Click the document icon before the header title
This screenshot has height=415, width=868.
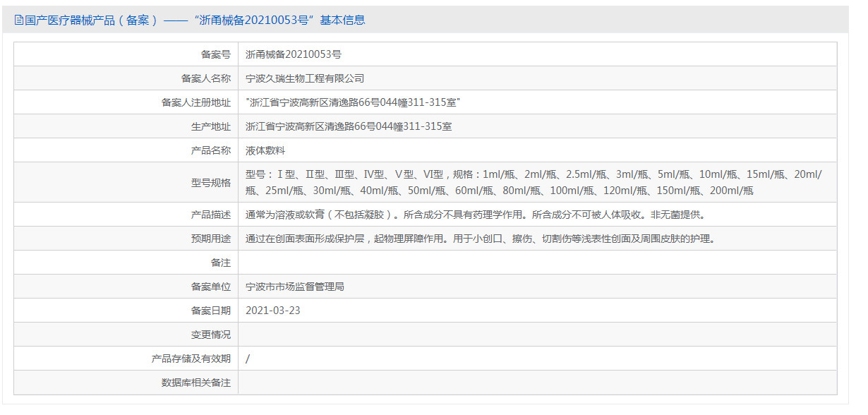pos(17,19)
